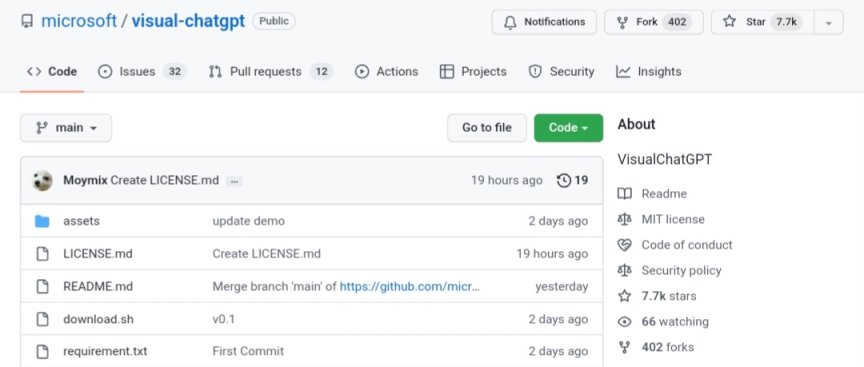Expand the green Code dropdown
This screenshot has width=864, height=367.
pyautogui.click(x=569, y=128)
